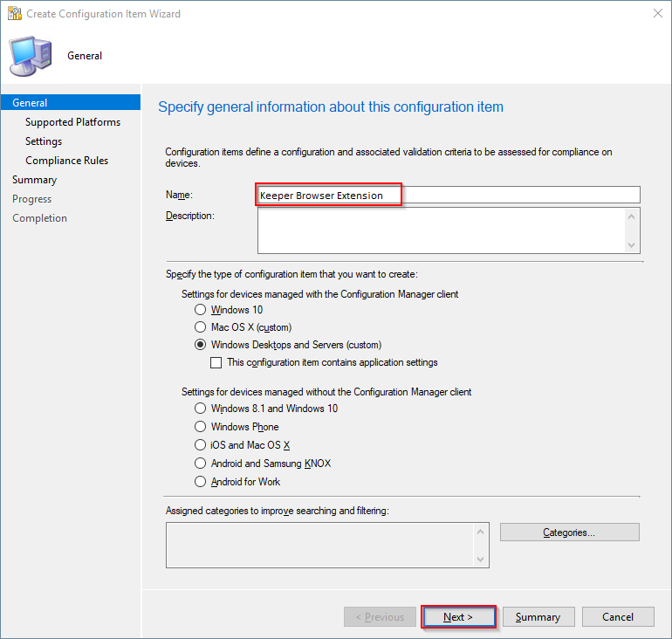The image size is (672, 639).
Task: Click the Next button
Action: [x=458, y=617]
